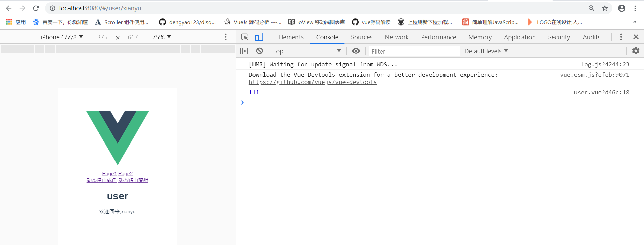Image resolution: width=644 pixels, height=245 pixels.
Task: Open the VueJs 源码分析 bookmark
Action: (x=253, y=22)
